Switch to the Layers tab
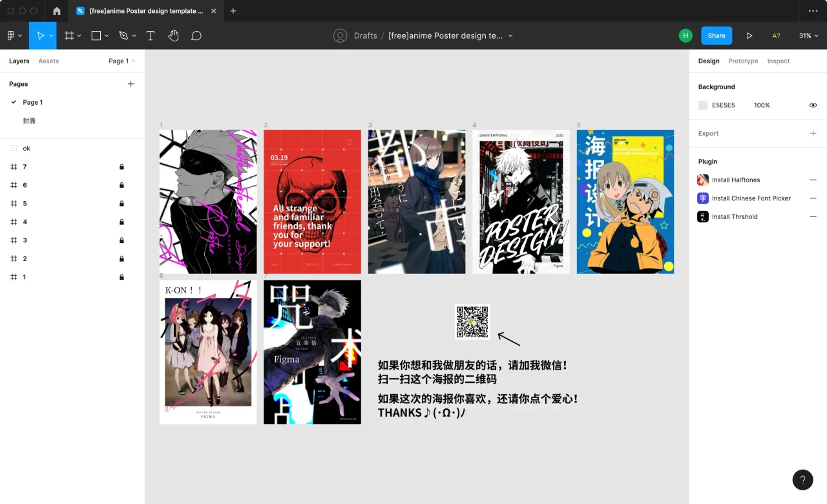The image size is (827, 504). (x=19, y=61)
